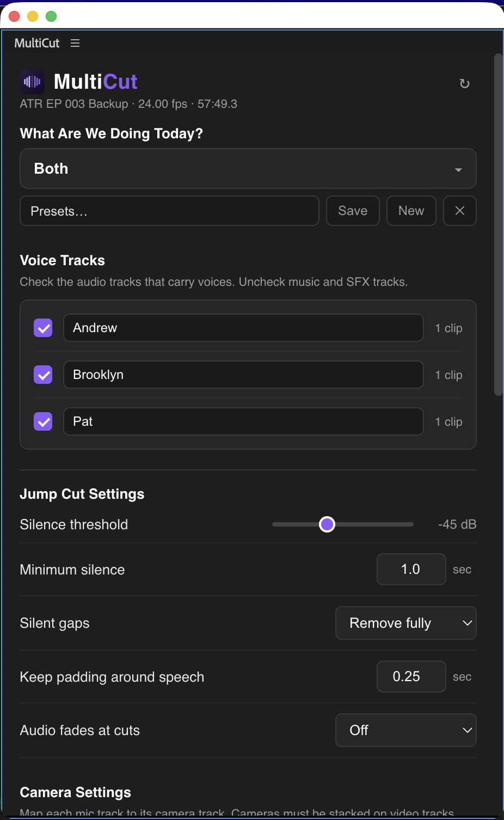The image size is (504, 820).
Task: Open the Silent gaps Remove fully dropdown
Action: coord(406,623)
